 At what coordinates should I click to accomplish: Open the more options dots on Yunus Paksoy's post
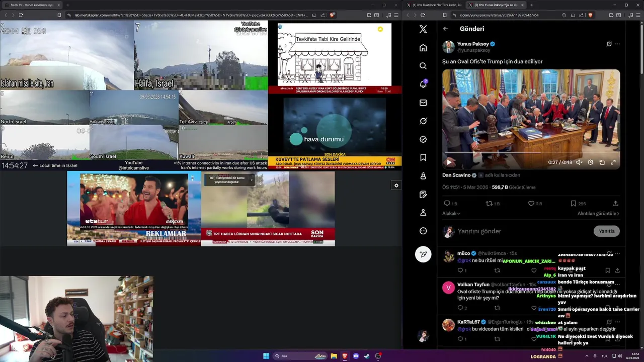pos(617,44)
